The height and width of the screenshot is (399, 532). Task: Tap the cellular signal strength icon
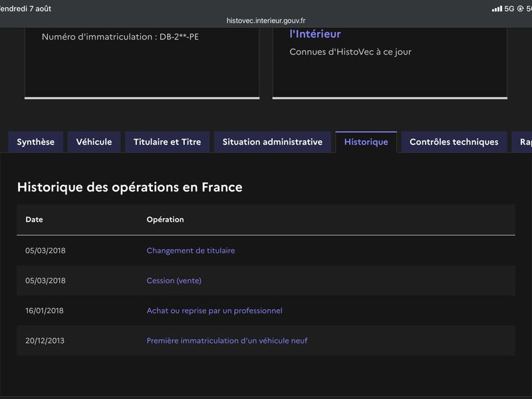(x=497, y=9)
